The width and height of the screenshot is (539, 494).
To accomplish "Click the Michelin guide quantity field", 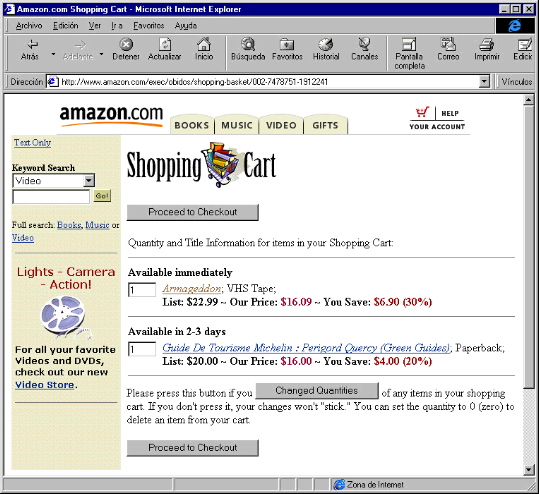I will pyautogui.click(x=142, y=349).
